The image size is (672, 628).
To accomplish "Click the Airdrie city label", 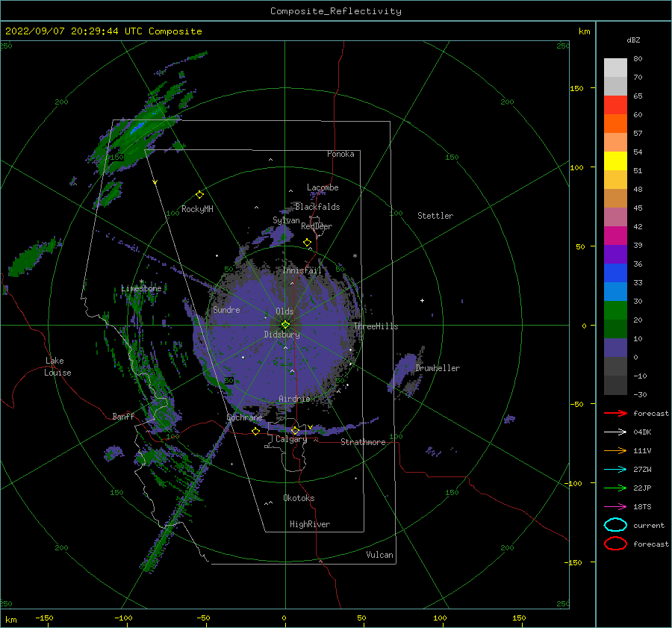I will [294, 399].
